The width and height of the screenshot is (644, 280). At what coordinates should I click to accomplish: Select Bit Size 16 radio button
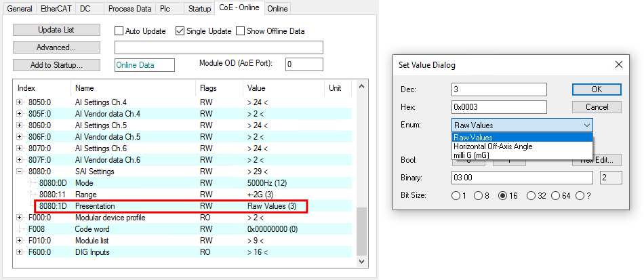tap(502, 196)
